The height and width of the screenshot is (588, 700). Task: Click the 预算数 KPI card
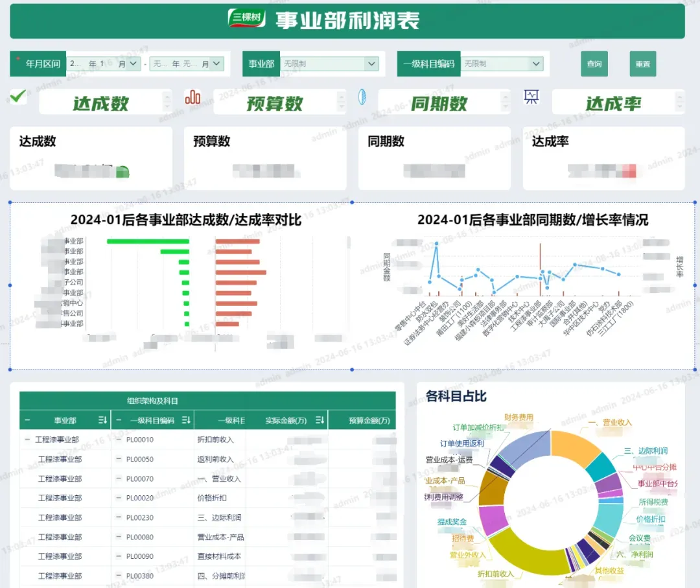click(265, 158)
